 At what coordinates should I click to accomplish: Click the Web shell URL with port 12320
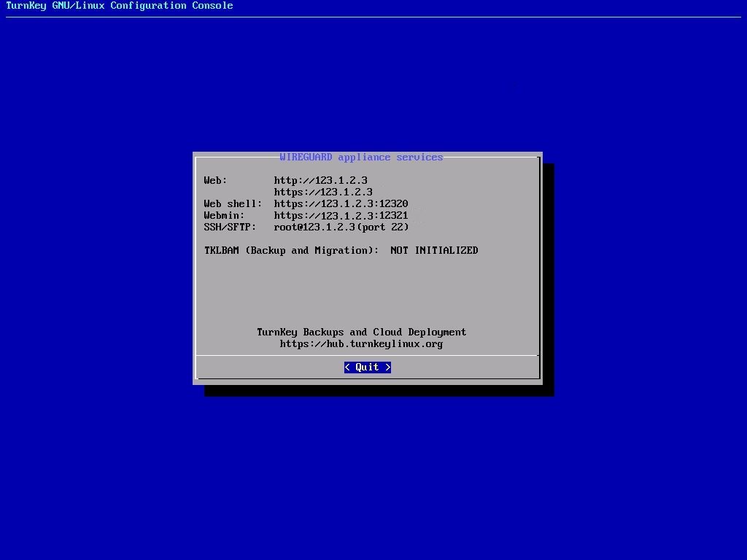click(341, 204)
